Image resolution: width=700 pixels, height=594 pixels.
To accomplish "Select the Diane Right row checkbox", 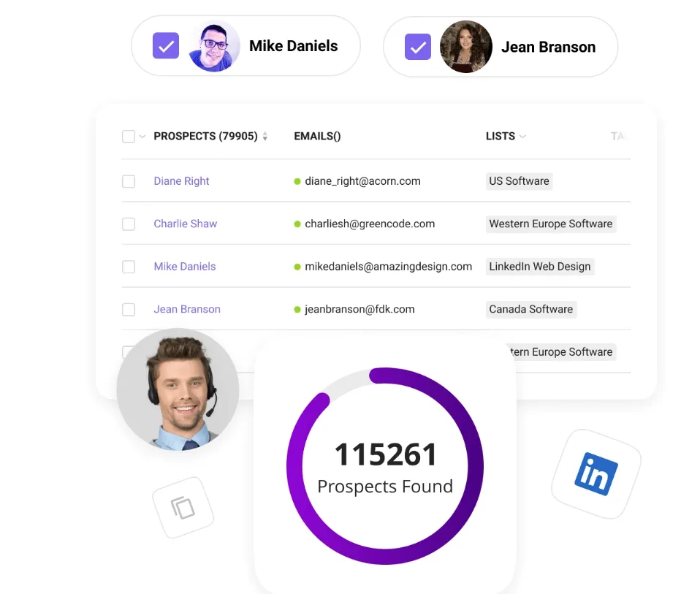I will click(129, 181).
